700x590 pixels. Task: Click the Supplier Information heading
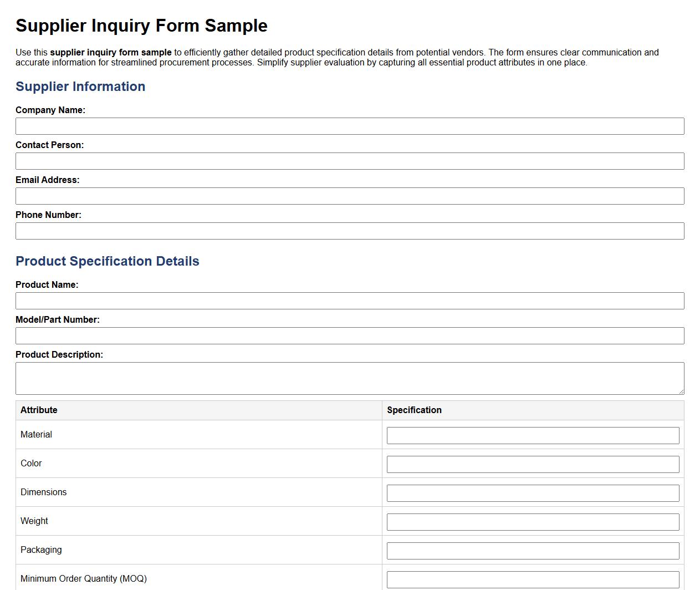pos(80,87)
